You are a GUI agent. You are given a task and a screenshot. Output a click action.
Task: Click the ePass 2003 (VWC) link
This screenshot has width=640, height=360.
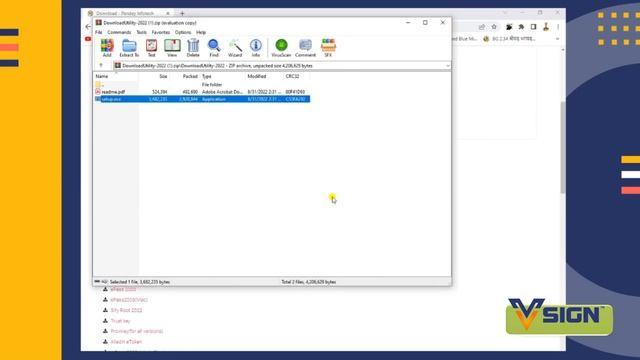click(129, 300)
